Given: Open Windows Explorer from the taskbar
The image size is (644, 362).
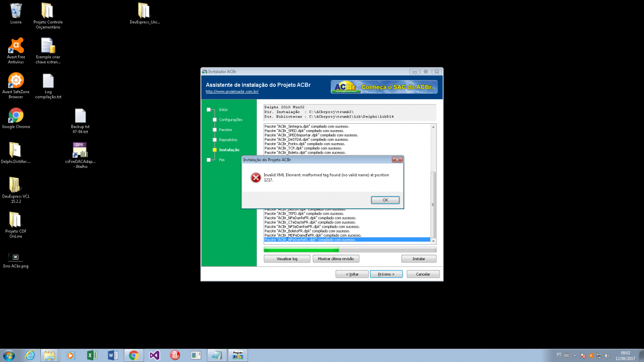Looking at the screenshot, I should (x=50, y=355).
